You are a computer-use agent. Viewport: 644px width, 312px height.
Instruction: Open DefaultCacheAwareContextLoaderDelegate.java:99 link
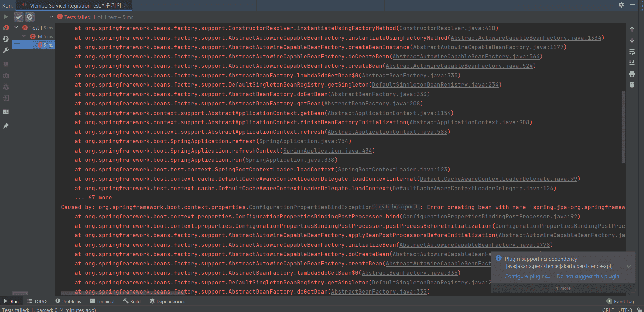[498, 179]
